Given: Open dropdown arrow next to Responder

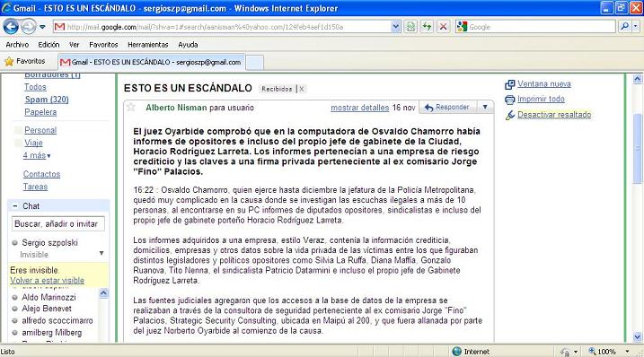Looking at the screenshot, I should (x=485, y=107).
